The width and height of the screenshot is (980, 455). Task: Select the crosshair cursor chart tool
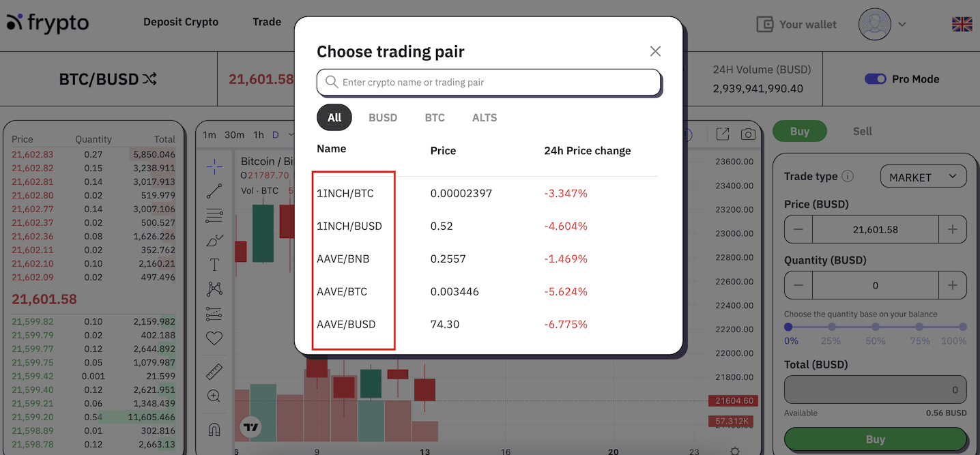[x=214, y=166]
